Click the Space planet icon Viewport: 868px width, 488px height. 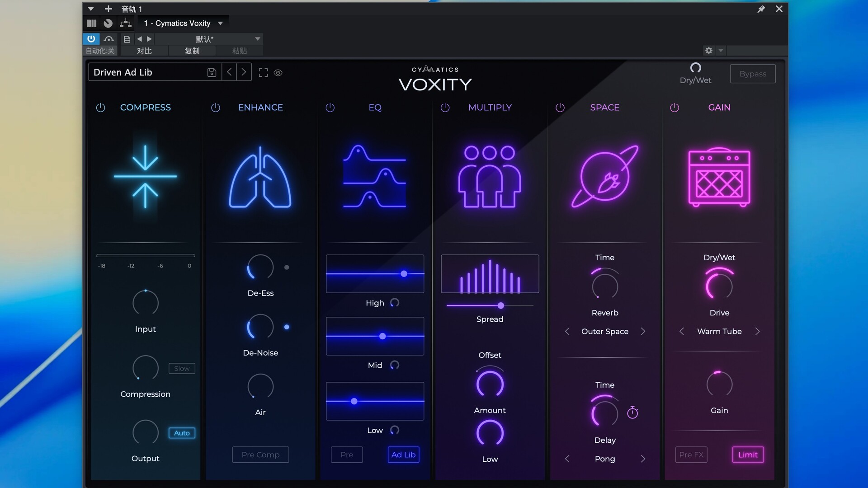605,176
